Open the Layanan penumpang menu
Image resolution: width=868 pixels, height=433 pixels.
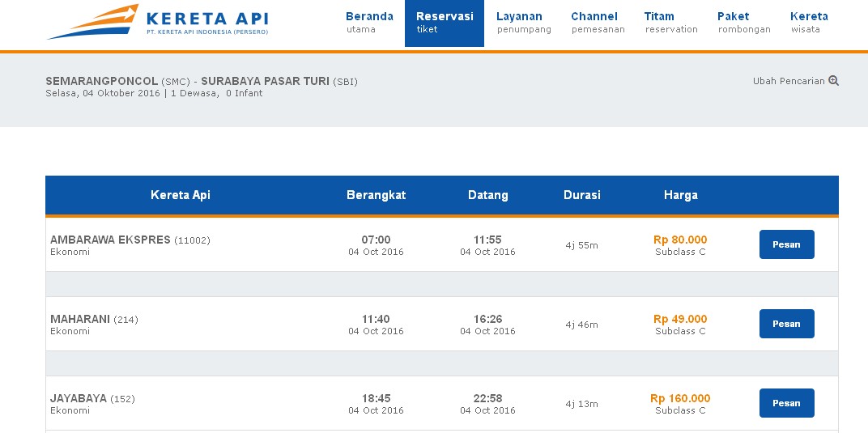(523, 23)
